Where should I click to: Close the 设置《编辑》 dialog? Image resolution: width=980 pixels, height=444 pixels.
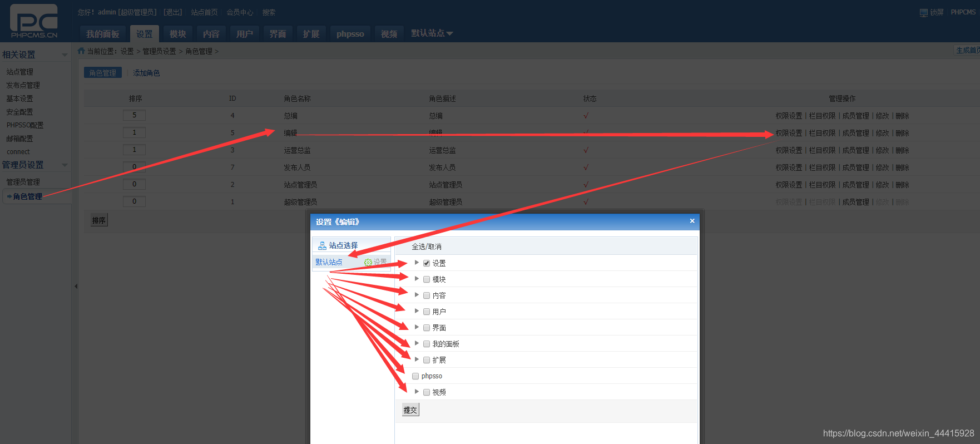coord(692,221)
